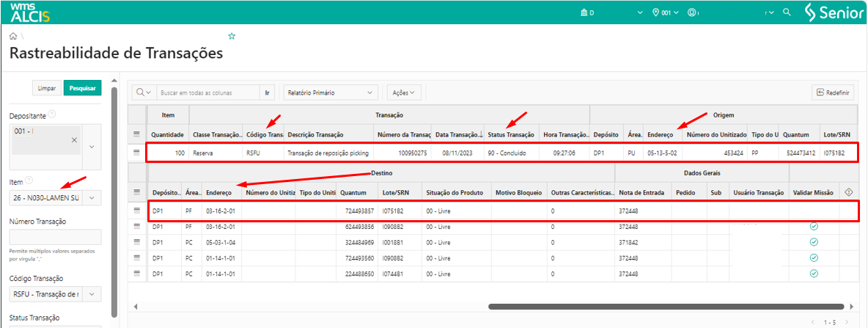Screen dimensions: 868x328
Task: Mark page as favorite with star icon
Action: pyautogui.click(x=232, y=36)
